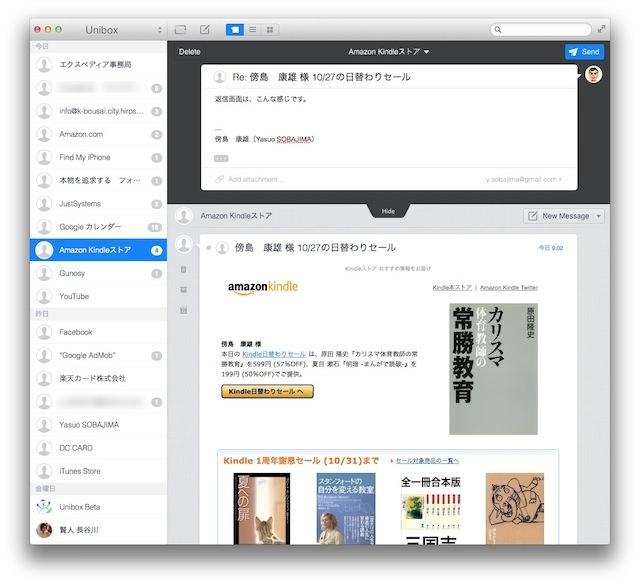The image size is (640, 586).
Task: Switch to list view mode
Action: point(252,30)
